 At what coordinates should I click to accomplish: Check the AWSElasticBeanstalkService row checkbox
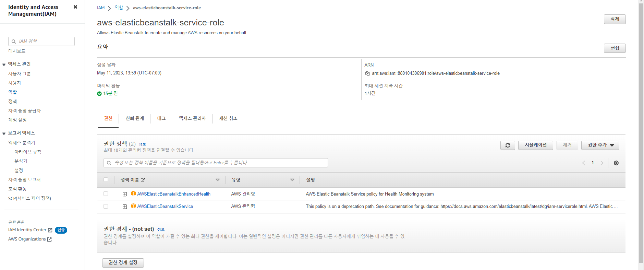(106, 207)
